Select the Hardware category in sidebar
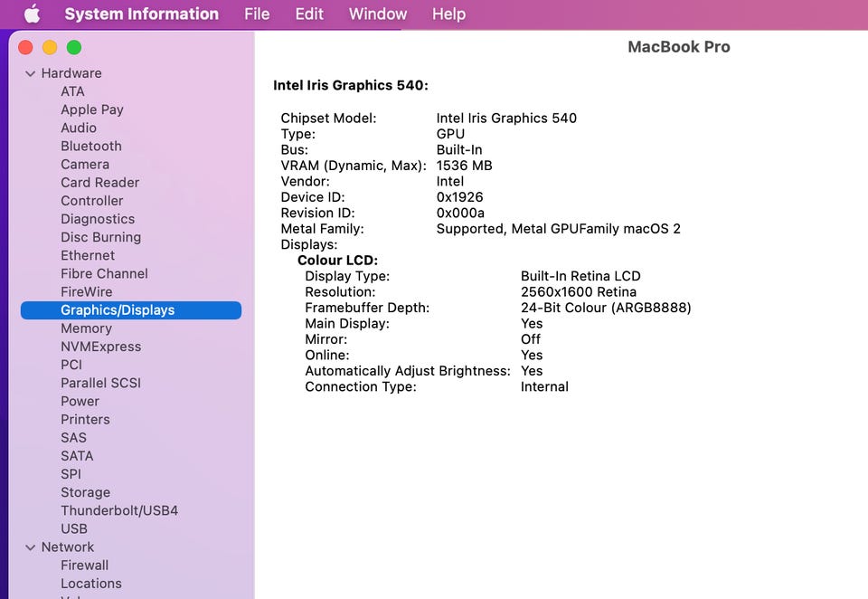 (71, 73)
